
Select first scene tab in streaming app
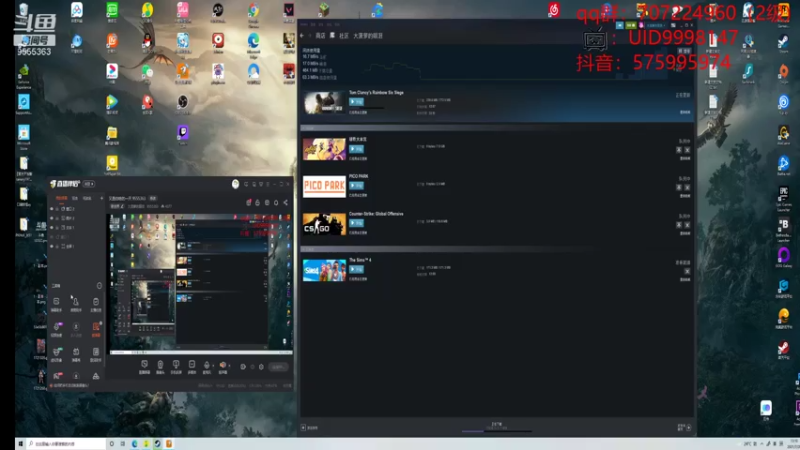pos(61,198)
